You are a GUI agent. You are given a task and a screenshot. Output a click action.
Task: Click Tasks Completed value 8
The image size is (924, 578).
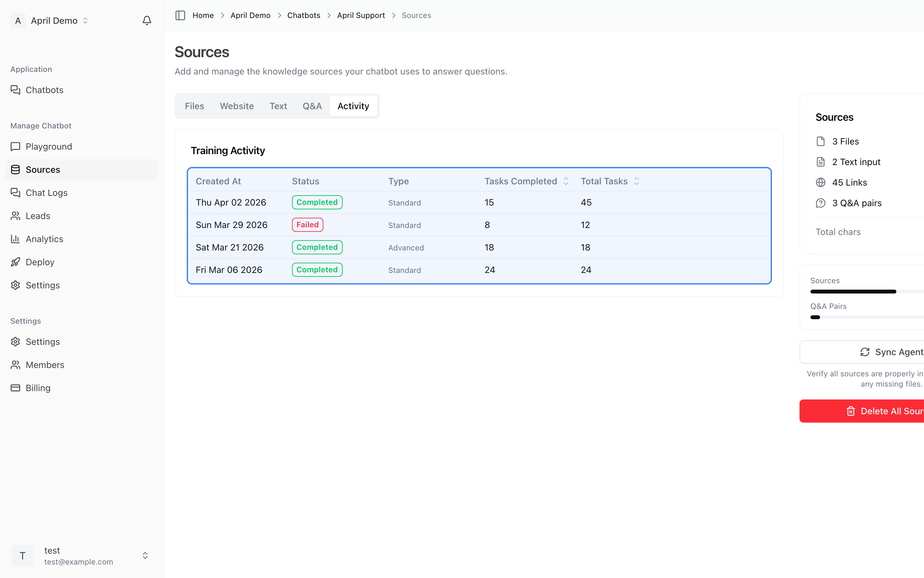tap(487, 225)
